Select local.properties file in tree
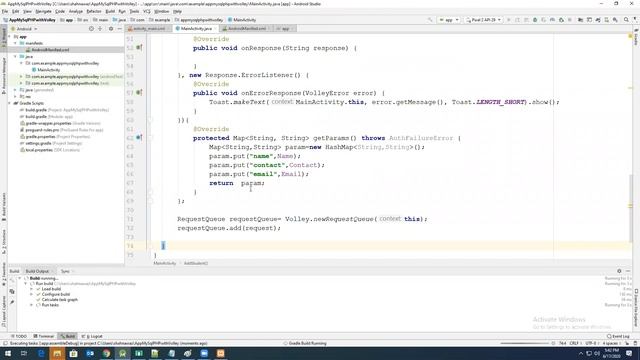Image resolution: width=640 pixels, height=360 pixels. pyautogui.click(x=50, y=150)
